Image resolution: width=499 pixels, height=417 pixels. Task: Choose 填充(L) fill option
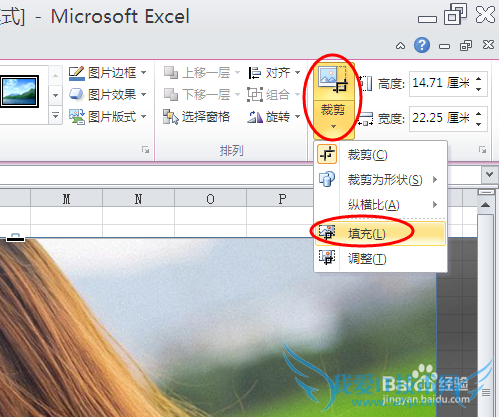[x=380, y=233]
